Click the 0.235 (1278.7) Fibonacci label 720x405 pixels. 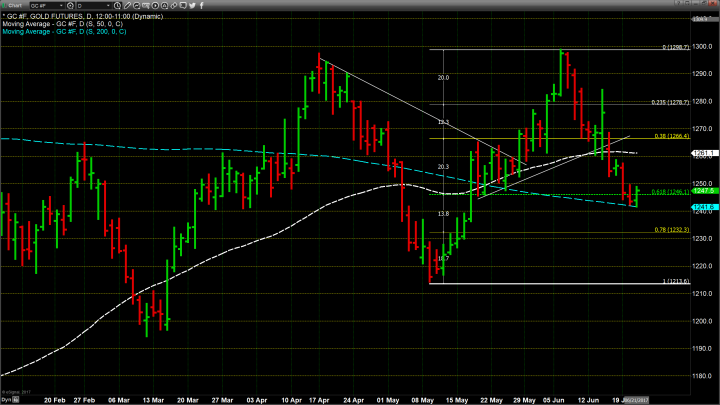click(670, 102)
